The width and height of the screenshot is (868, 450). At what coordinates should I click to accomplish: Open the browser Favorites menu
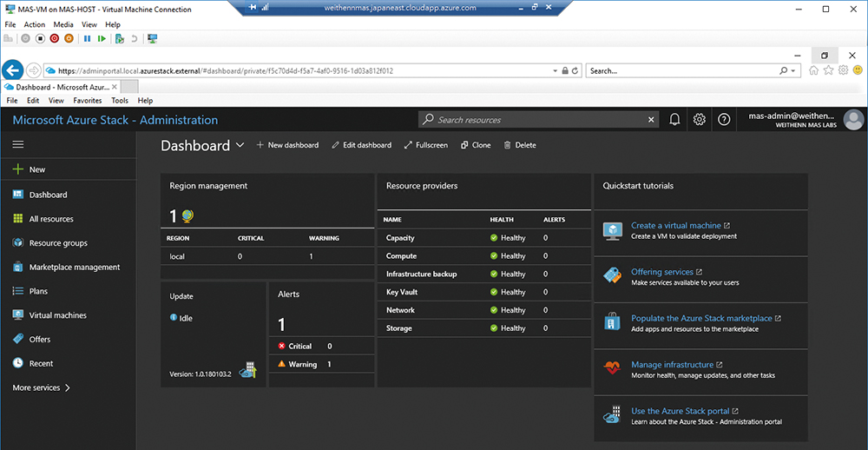click(88, 101)
